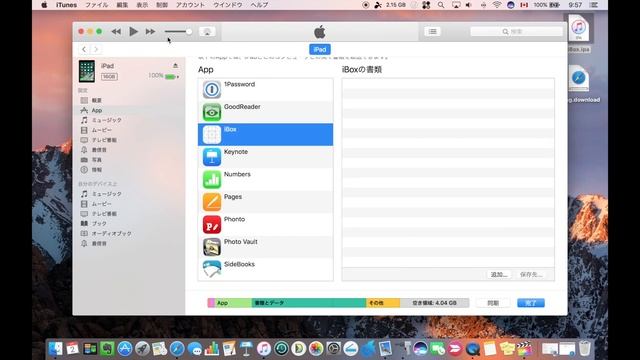
Task: Open the ファイル menu
Action: pyautogui.click(x=96, y=5)
